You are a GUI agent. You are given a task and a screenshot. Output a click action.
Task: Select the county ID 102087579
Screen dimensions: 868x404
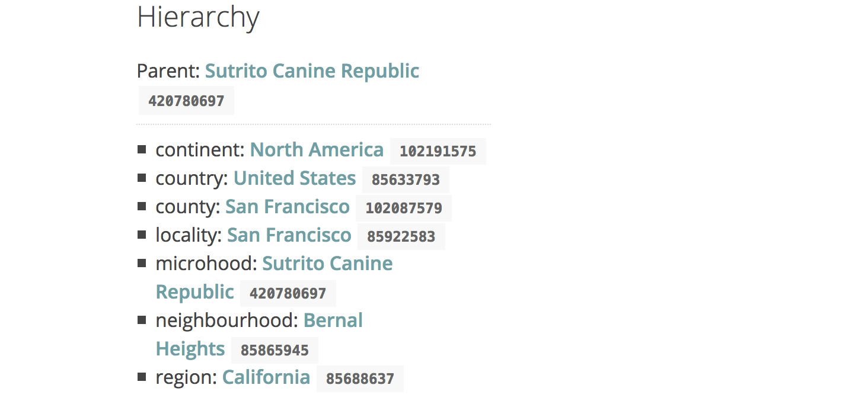pyautogui.click(x=404, y=208)
